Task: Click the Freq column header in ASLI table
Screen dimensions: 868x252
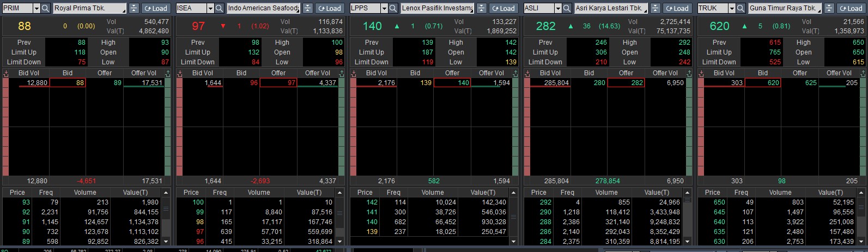Action: pyautogui.click(x=567, y=193)
